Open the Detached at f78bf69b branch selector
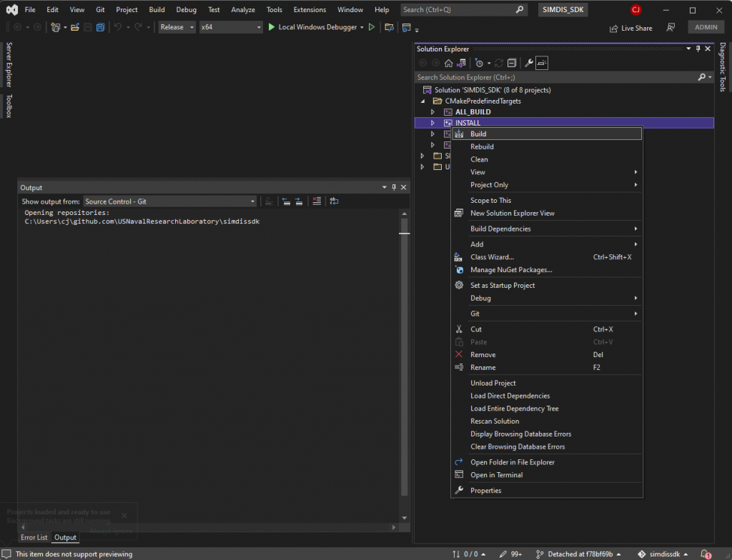The width and height of the screenshot is (732, 560). click(x=579, y=554)
